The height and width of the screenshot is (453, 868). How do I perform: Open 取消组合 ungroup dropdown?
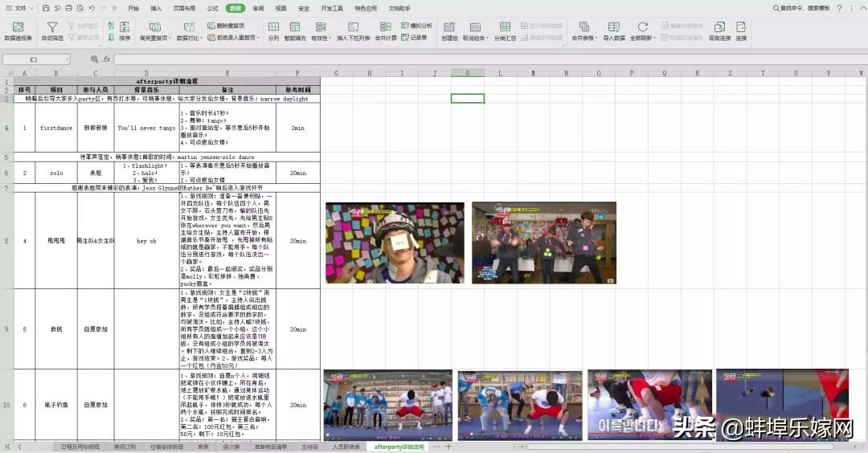[475, 31]
